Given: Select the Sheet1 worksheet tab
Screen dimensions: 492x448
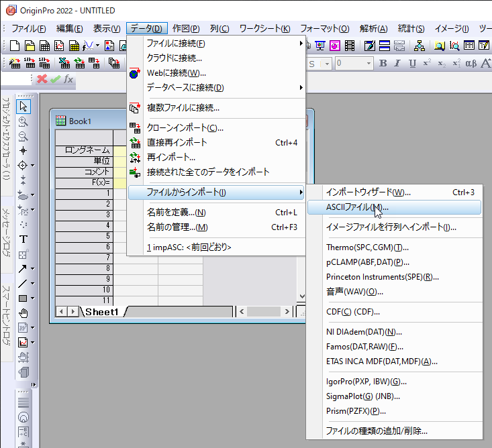Looking at the screenshot, I should (102, 312).
